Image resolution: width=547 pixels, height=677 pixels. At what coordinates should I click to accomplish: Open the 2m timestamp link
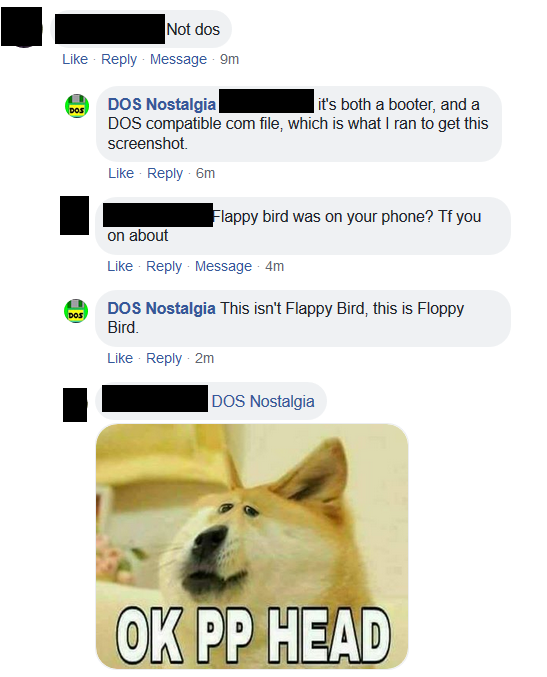(x=204, y=358)
